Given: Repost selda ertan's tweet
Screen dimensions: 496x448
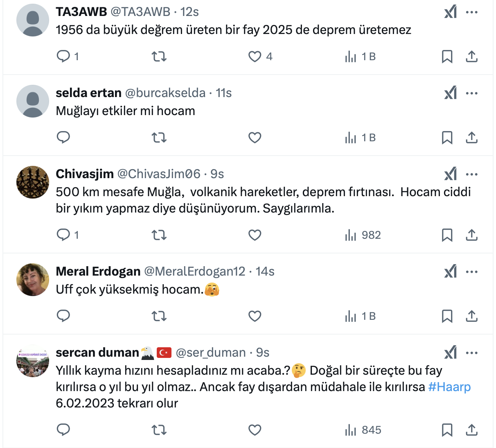Looking at the screenshot, I should [159, 138].
